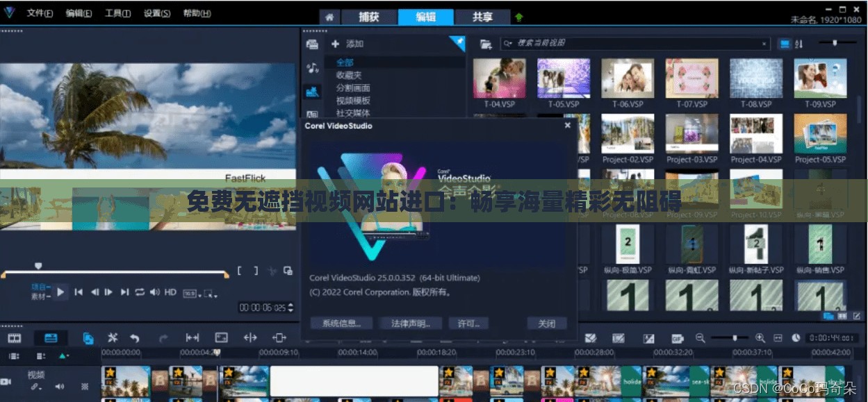Image resolution: width=868 pixels, height=402 pixels.
Task: Click the zoom-in magnifier above the timeline
Action: [761, 339]
